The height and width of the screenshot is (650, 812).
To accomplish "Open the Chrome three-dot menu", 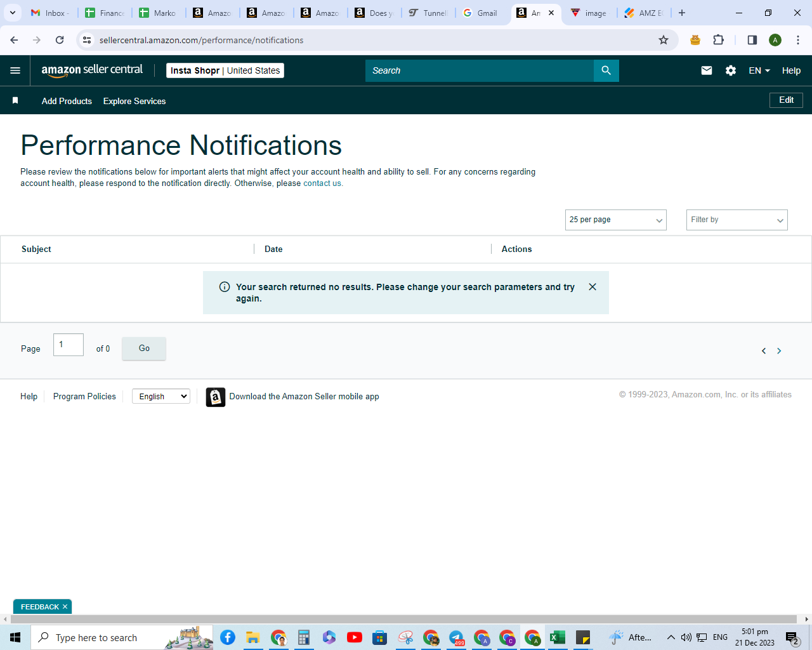I will (798, 40).
